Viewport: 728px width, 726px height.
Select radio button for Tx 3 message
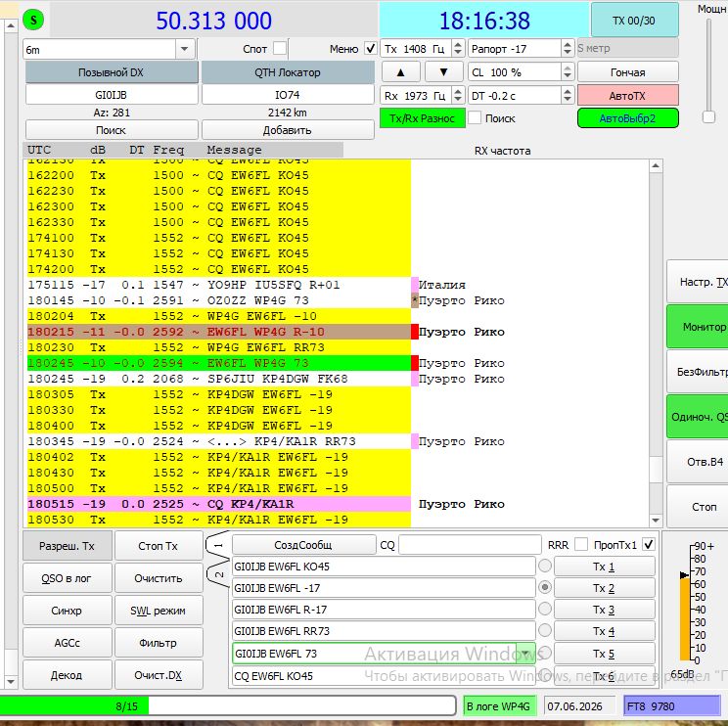pos(545,609)
